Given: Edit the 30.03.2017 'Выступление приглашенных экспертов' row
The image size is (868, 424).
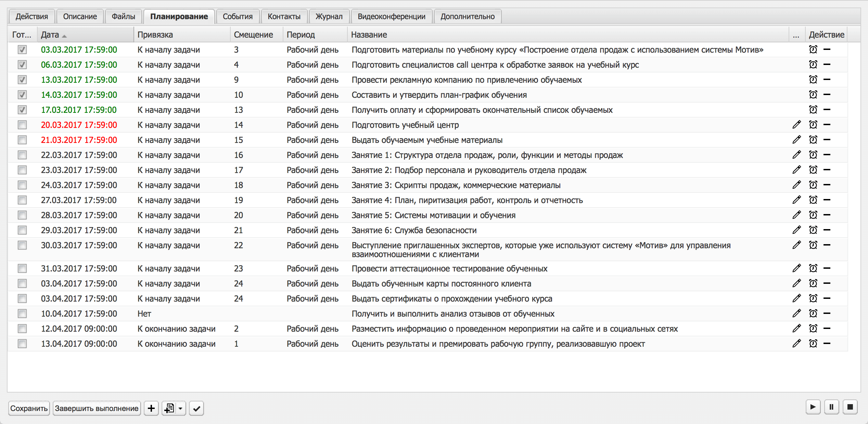Looking at the screenshot, I should tap(796, 245).
